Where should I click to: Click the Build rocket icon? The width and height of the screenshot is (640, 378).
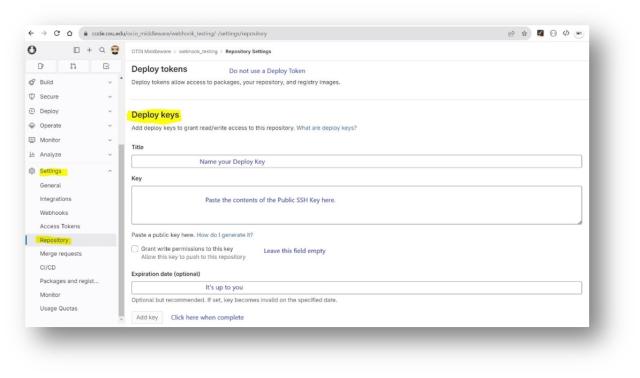coord(32,82)
